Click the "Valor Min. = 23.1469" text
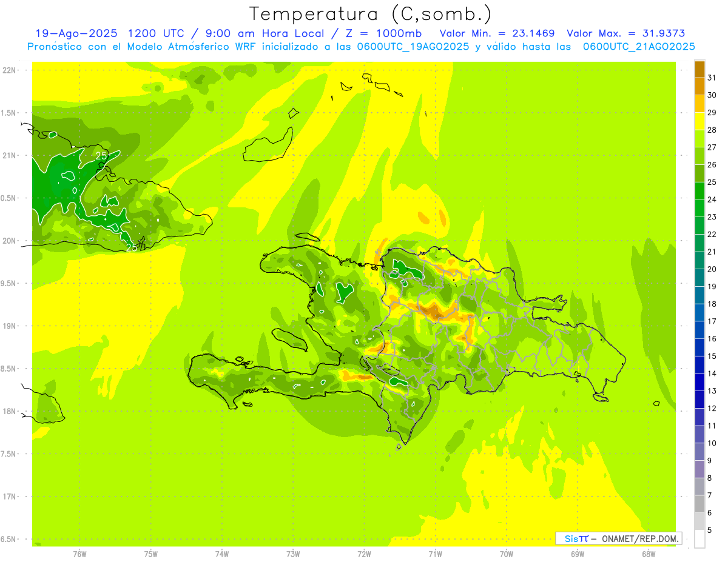Screen dimensions: 728x562 (x=497, y=33)
